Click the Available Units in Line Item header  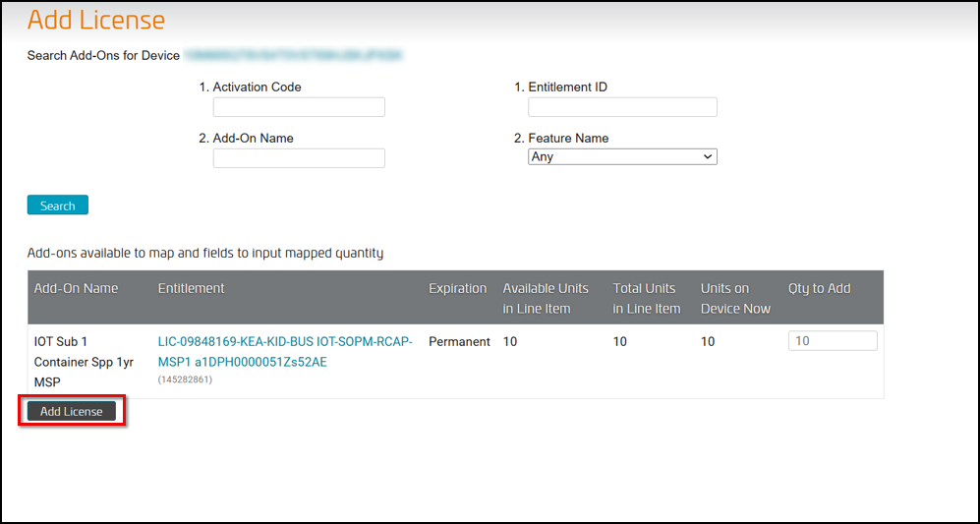(x=546, y=298)
